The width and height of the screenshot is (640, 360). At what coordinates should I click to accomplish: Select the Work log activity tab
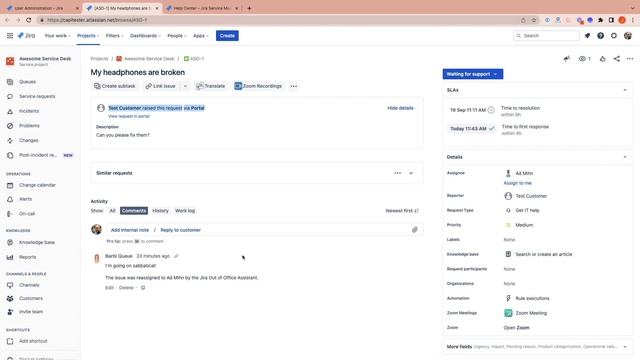point(185,211)
